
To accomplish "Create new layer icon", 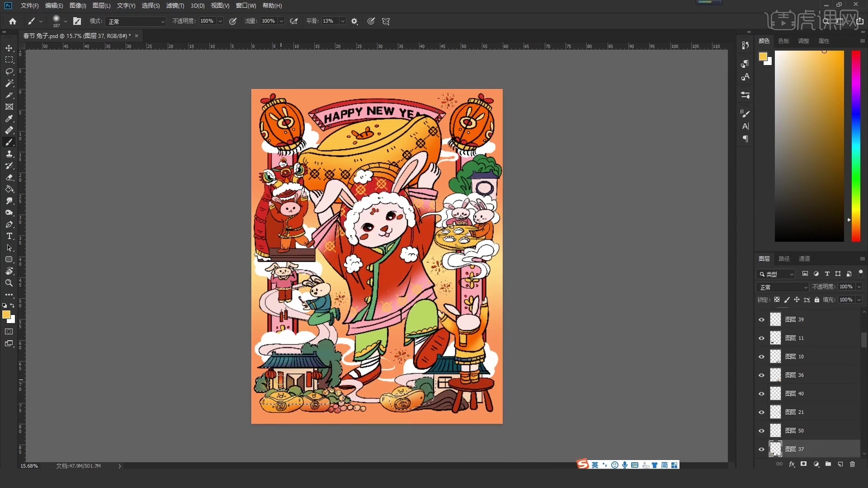I will (x=840, y=464).
